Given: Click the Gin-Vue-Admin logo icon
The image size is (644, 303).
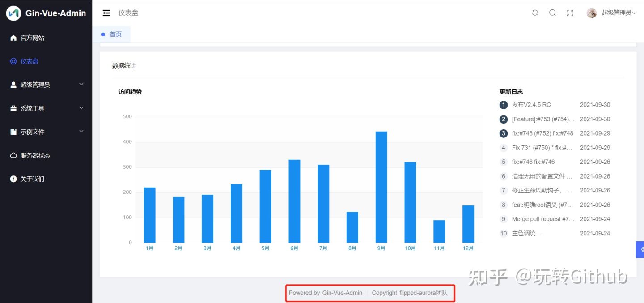Looking at the screenshot, I should click(13, 13).
